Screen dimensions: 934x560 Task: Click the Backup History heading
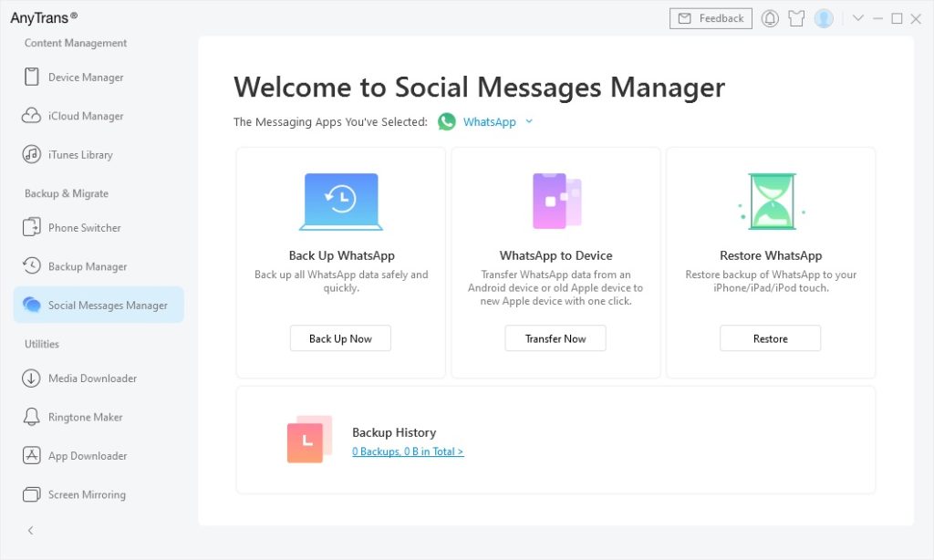pyautogui.click(x=394, y=432)
